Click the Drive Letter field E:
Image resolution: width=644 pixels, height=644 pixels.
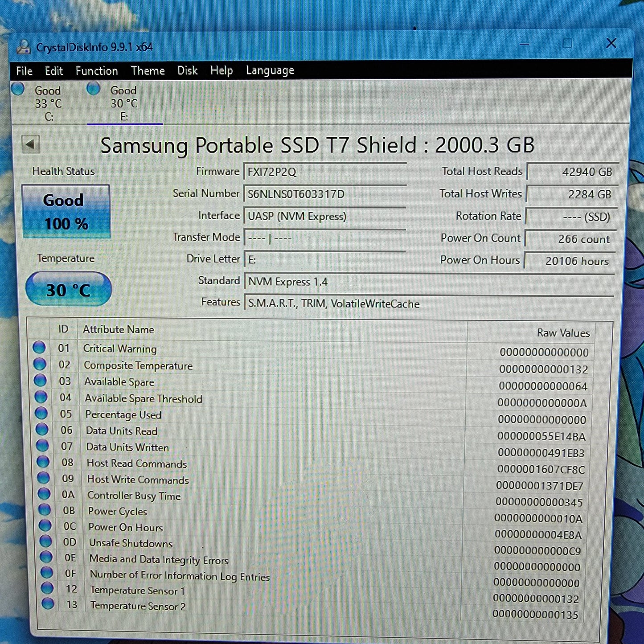[324, 260]
